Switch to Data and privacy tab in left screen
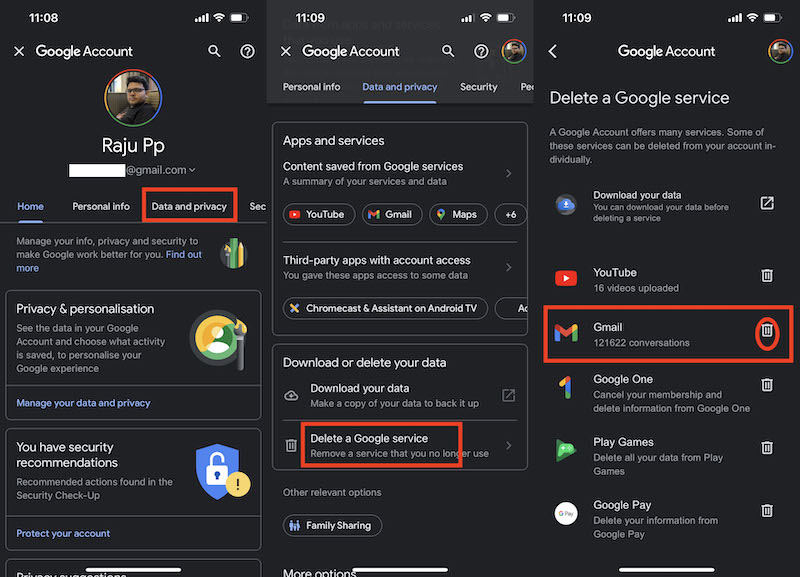 coord(189,207)
